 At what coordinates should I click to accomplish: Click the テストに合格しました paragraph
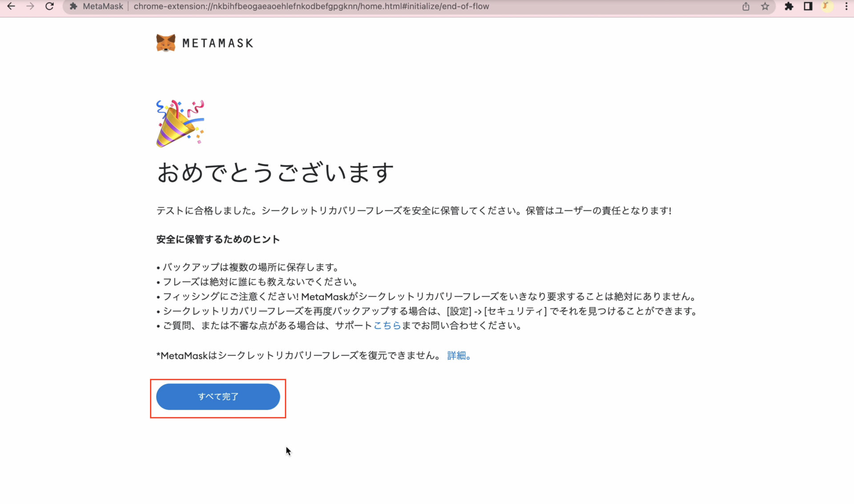pos(414,211)
